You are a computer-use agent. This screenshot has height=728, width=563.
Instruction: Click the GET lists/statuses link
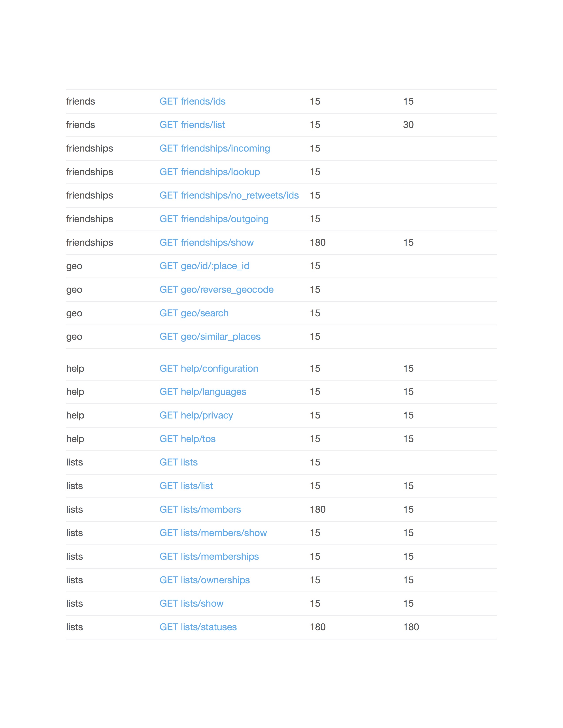[x=198, y=627]
